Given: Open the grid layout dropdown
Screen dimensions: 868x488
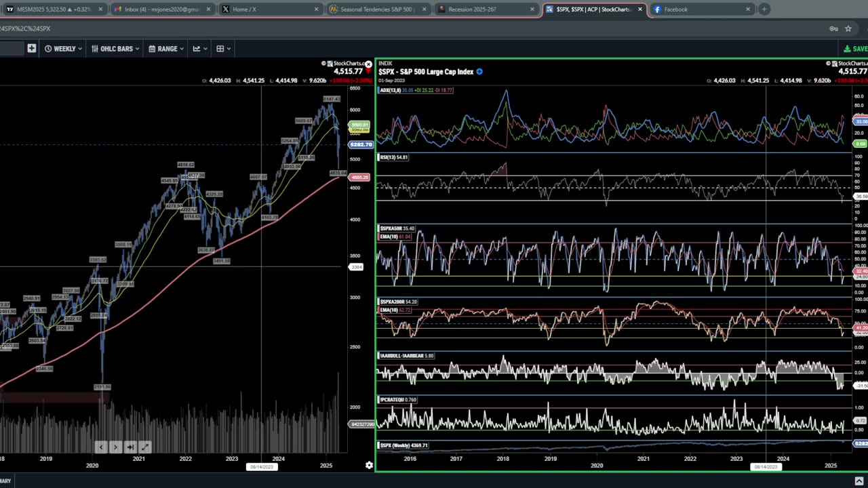Looking at the screenshot, I should click(x=223, y=49).
